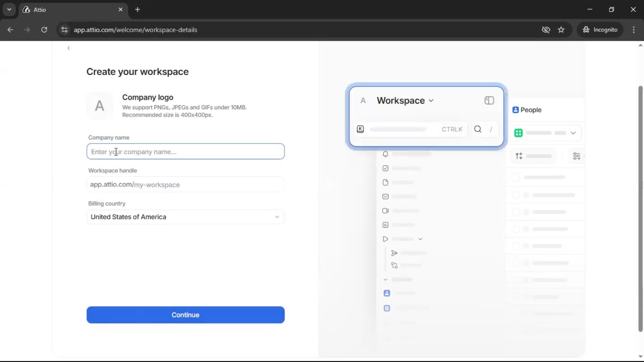The height and width of the screenshot is (362, 644).
Task: Select the blue People person icon in the sidebar
Action: [386, 293]
